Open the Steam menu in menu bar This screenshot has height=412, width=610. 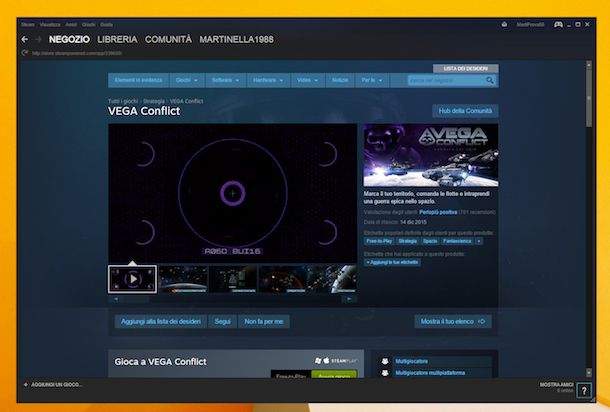[28, 25]
